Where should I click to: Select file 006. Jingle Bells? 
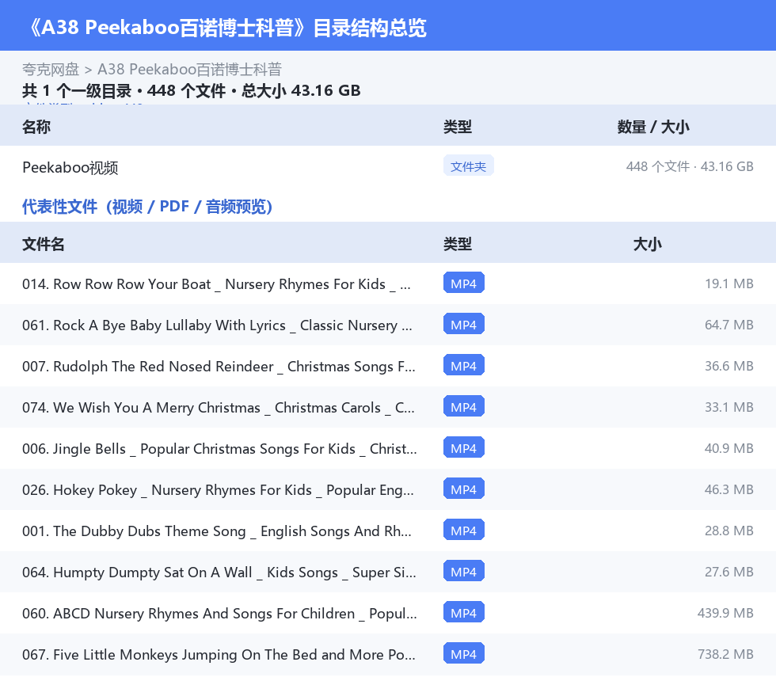[220, 448]
